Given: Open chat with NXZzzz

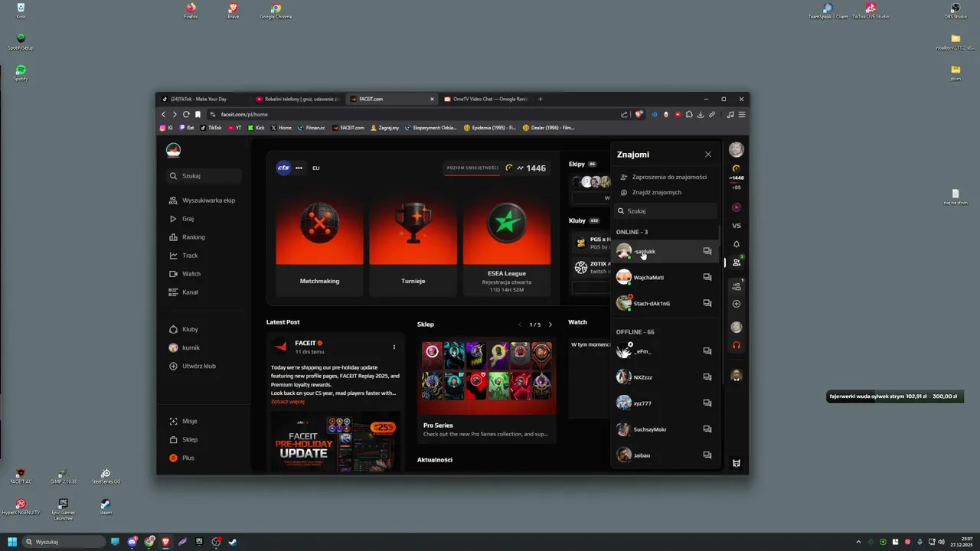Looking at the screenshot, I should (x=707, y=377).
